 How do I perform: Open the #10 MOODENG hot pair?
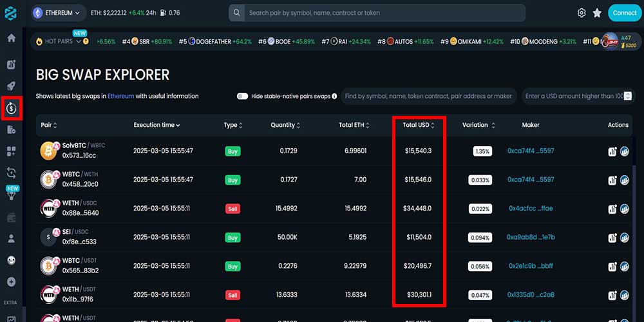(x=543, y=41)
